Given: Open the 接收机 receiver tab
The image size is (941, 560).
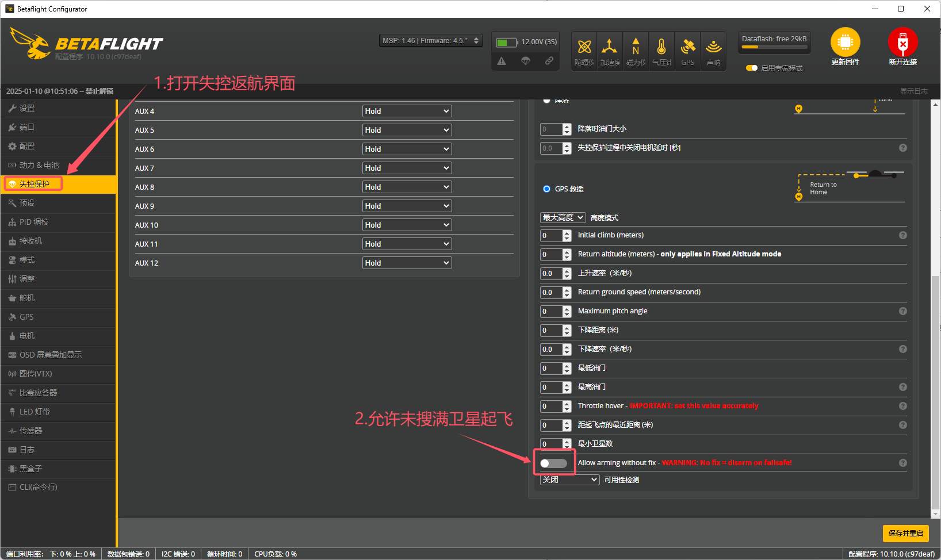Looking at the screenshot, I should [58, 241].
